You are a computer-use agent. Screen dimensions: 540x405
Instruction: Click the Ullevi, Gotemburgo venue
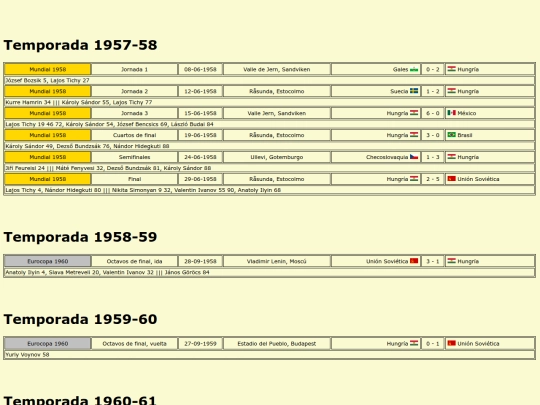pos(277,157)
